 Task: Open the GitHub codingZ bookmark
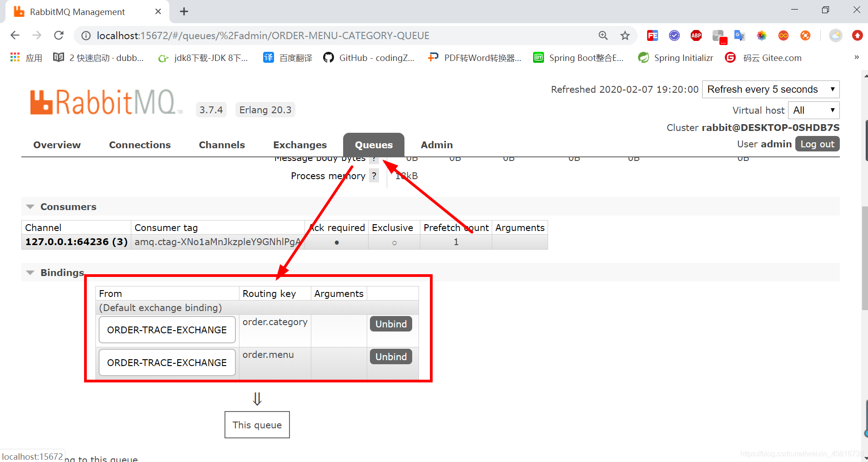click(369, 58)
